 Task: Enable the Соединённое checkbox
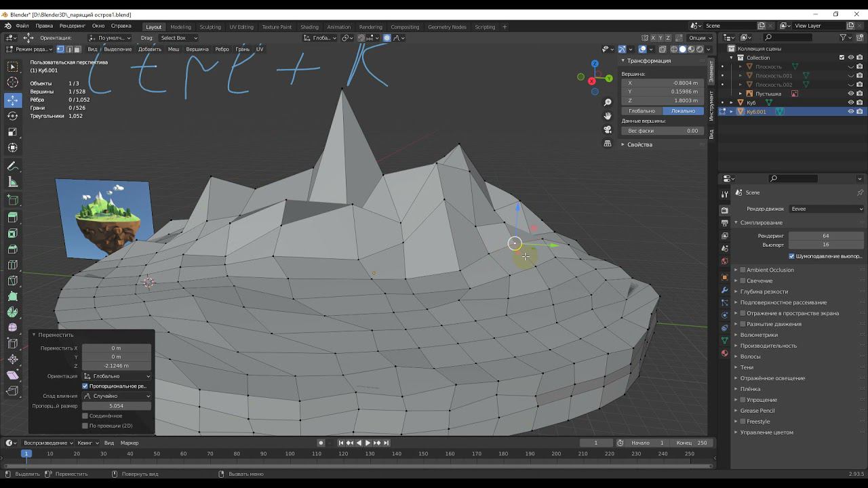pos(85,415)
